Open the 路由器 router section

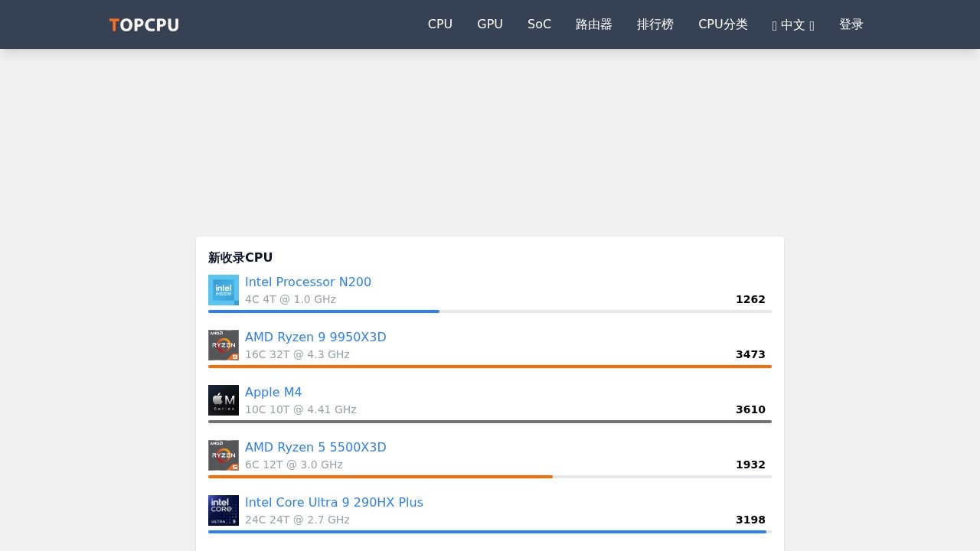pos(594,24)
